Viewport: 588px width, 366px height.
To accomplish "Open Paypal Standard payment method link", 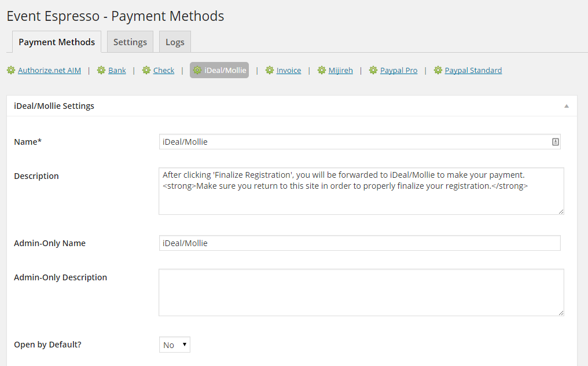I will [473, 70].
